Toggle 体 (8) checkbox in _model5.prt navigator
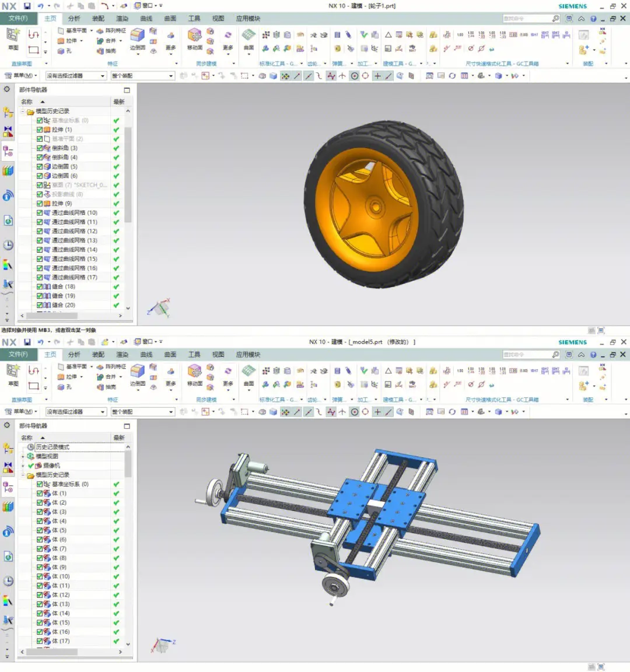630x672 pixels. click(x=40, y=558)
